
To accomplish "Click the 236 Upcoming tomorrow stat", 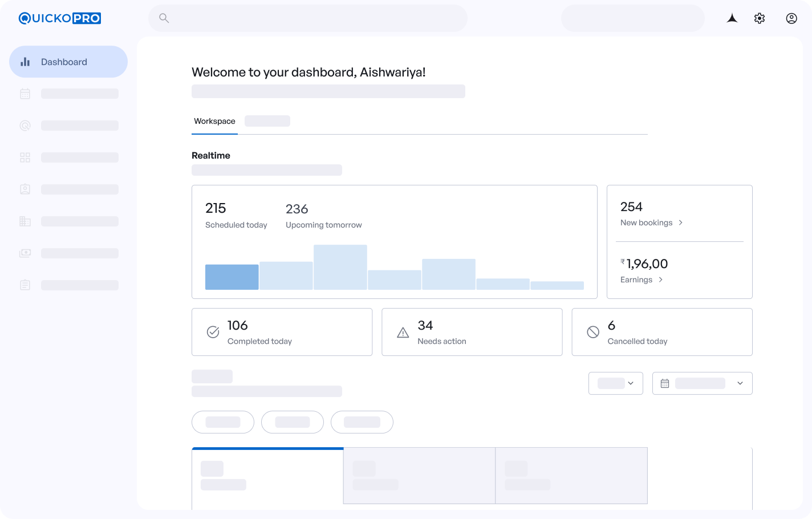I will click(x=323, y=216).
